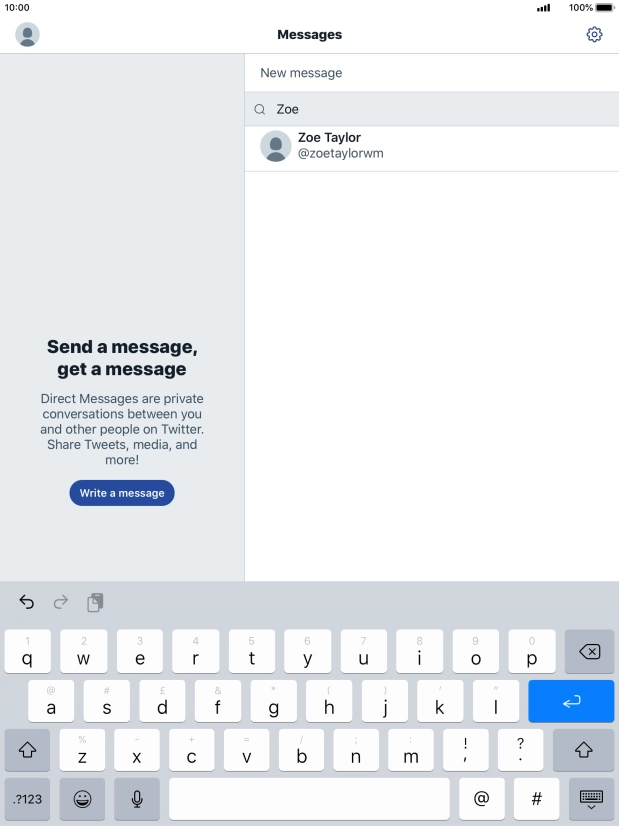Tap the microphone dictation key
The height and width of the screenshot is (826, 619).
click(x=137, y=799)
